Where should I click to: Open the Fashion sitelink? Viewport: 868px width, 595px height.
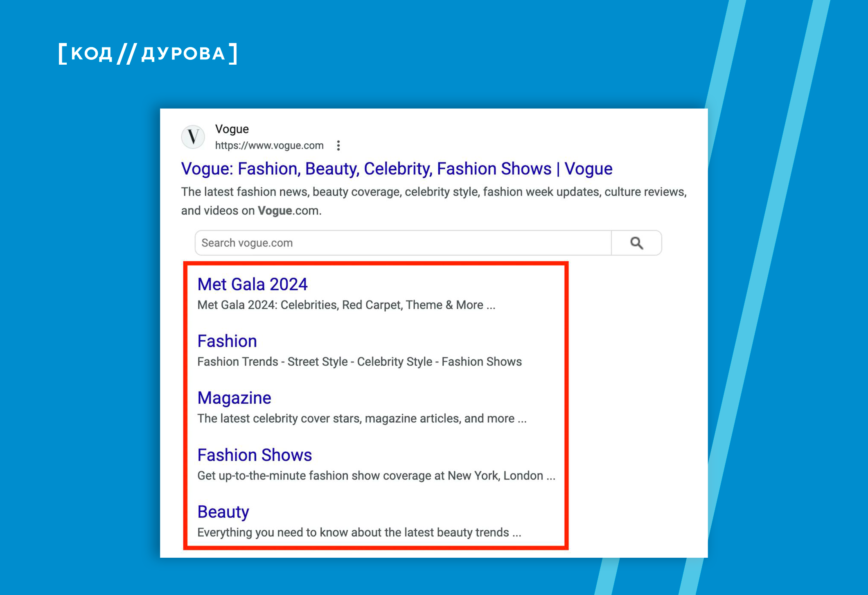pyautogui.click(x=227, y=341)
